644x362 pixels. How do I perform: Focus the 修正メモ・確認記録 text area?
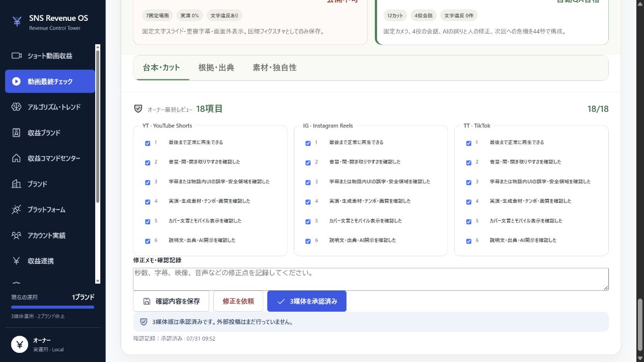(x=371, y=279)
